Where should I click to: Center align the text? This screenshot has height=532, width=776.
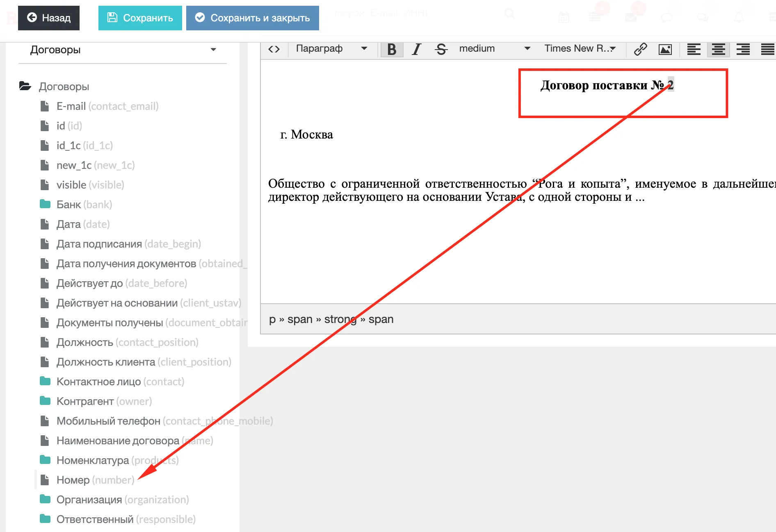[718, 49]
